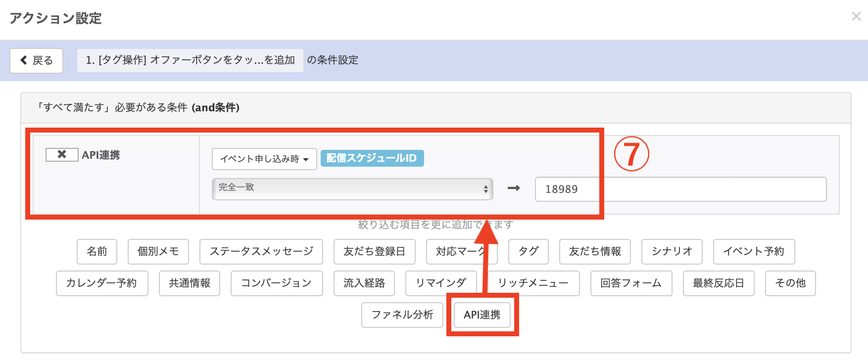The image size is (868, 364).
Task: Add a 友だち登録日 filter condition
Action: [x=374, y=251]
